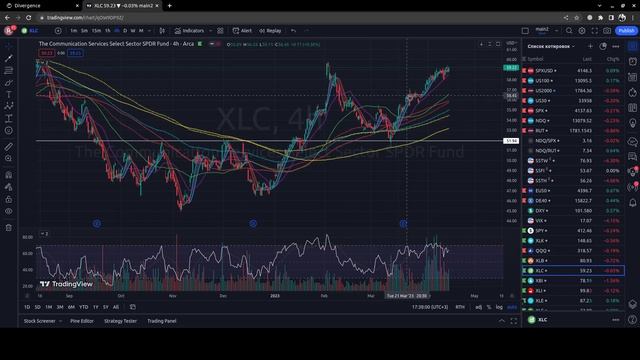Choose the text annotation tool
This screenshot has height=360, width=640.
click(x=9, y=95)
